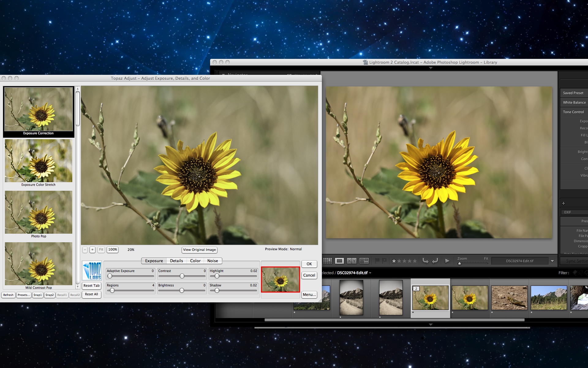Click View Original Image button
588x368 pixels.
(199, 250)
